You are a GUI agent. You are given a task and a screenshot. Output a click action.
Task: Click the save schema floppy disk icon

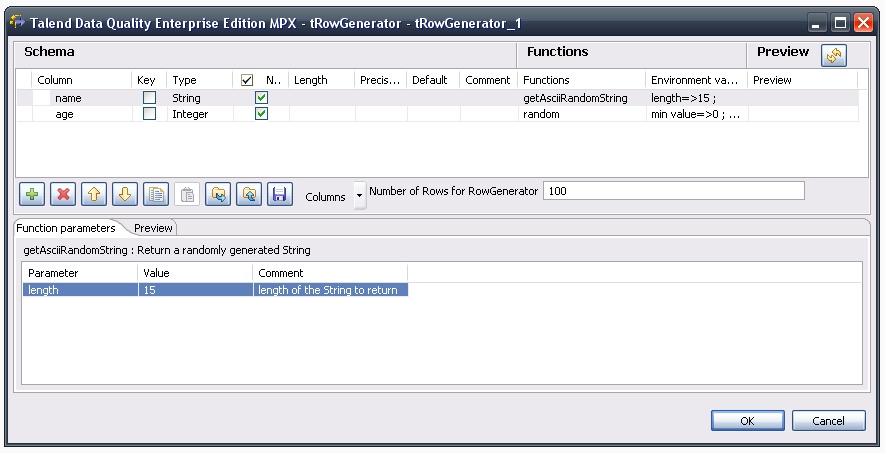tap(279, 194)
